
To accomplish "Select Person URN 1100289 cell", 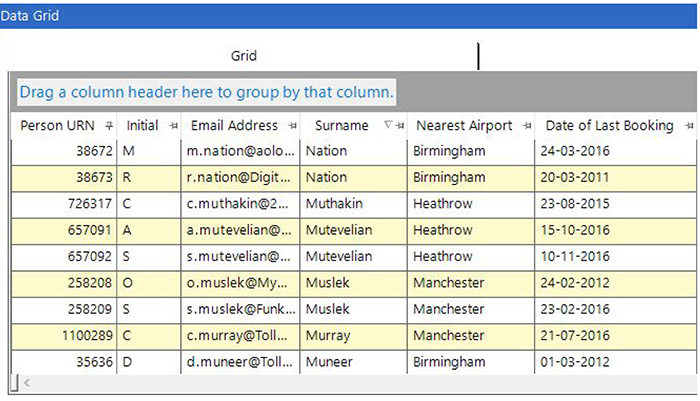I will click(x=64, y=334).
